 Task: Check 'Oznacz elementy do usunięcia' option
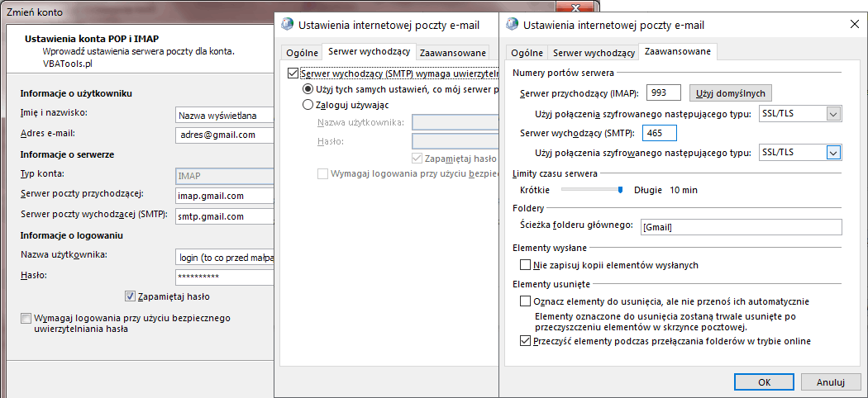(525, 301)
